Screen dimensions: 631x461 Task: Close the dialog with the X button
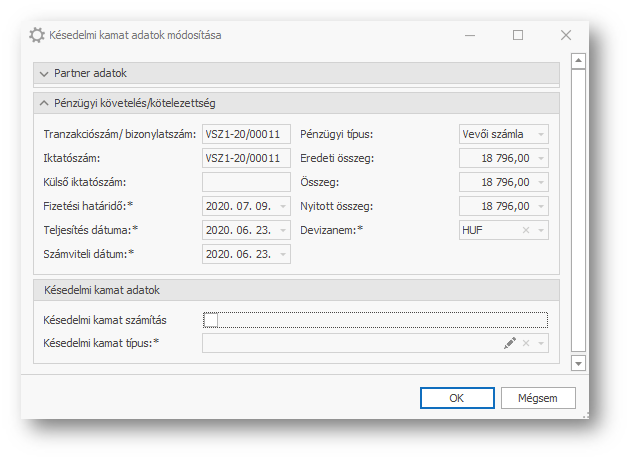566,35
